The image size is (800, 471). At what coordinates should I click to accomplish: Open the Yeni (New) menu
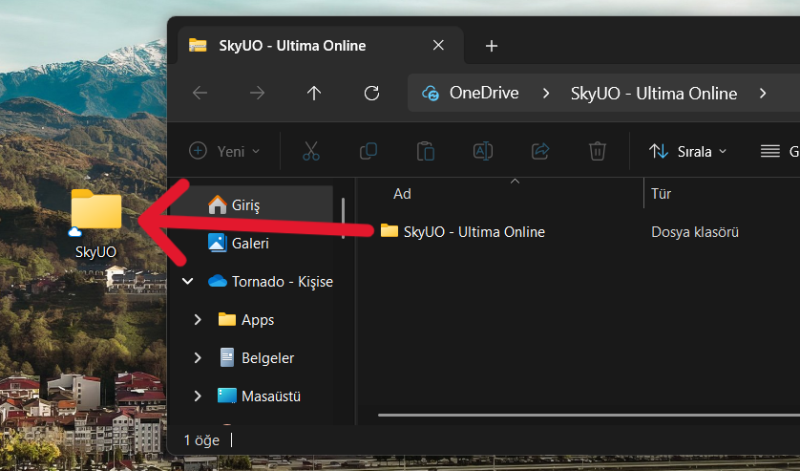[224, 152]
